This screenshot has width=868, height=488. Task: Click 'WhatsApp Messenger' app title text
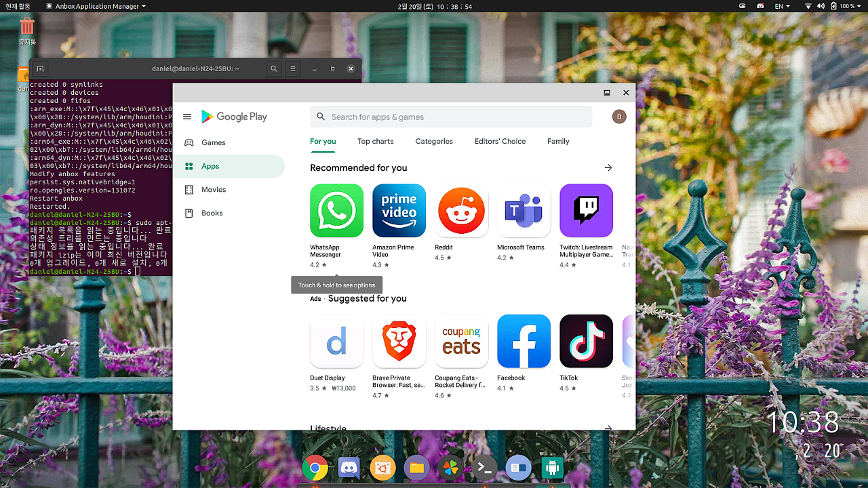325,251
